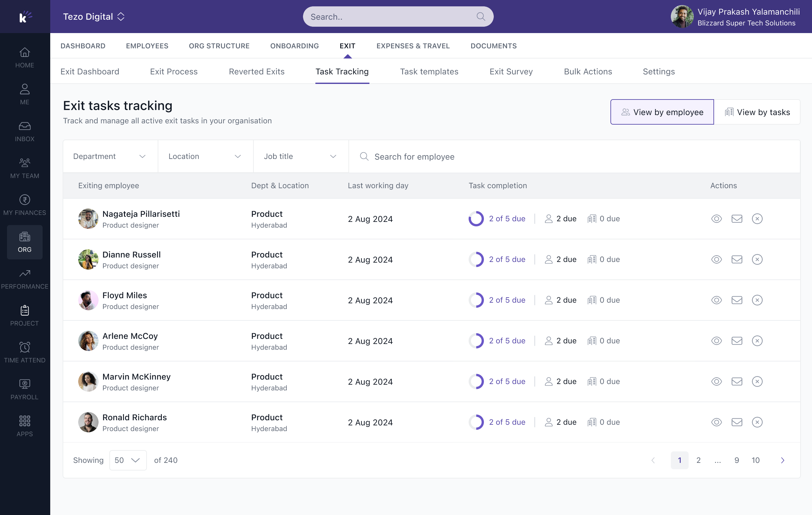The image size is (812, 515).
Task: View details of Nagateja Pillarisetti's exit tasks
Action: pyautogui.click(x=717, y=218)
